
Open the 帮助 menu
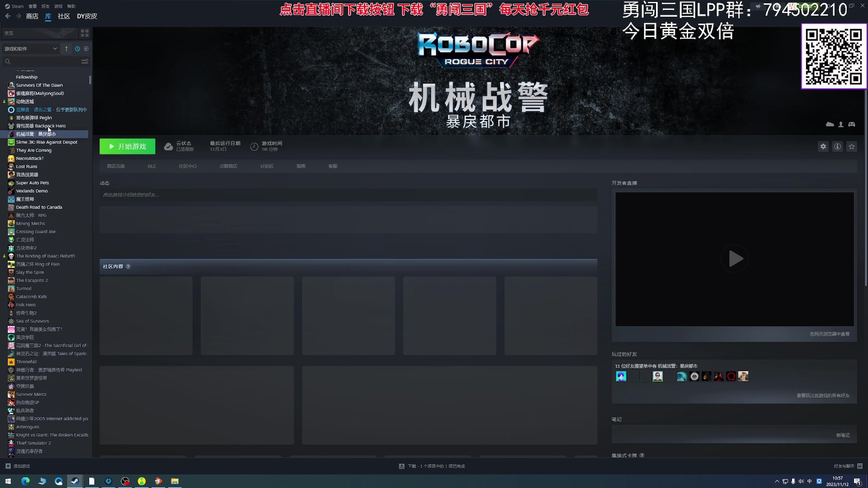(x=71, y=6)
